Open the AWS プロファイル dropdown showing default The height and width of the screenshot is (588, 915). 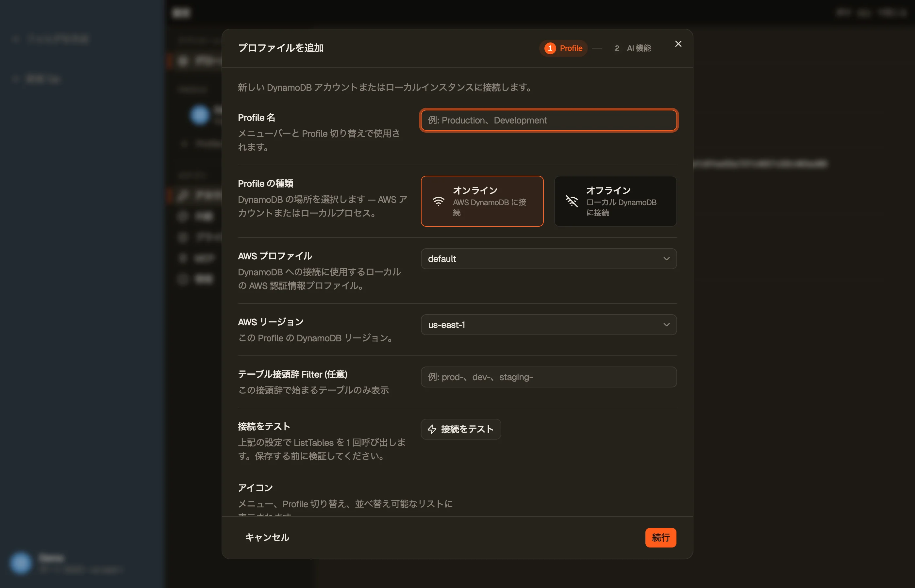pos(549,259)
